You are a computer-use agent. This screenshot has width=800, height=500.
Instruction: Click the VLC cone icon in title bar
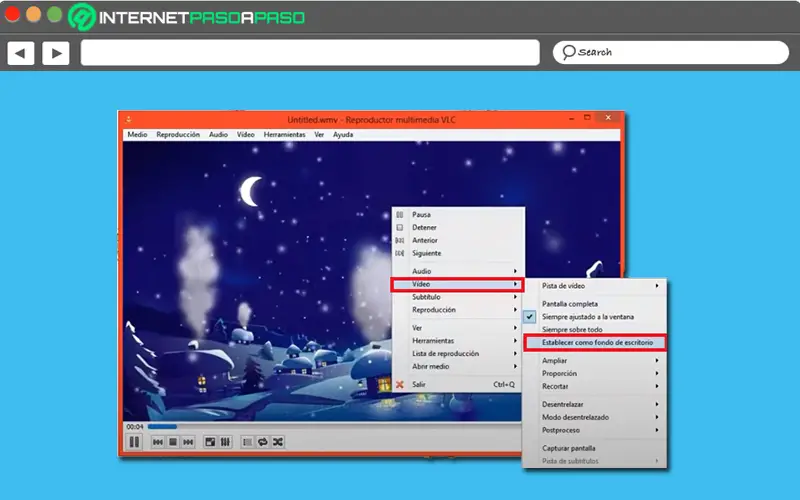pos(129,119)
